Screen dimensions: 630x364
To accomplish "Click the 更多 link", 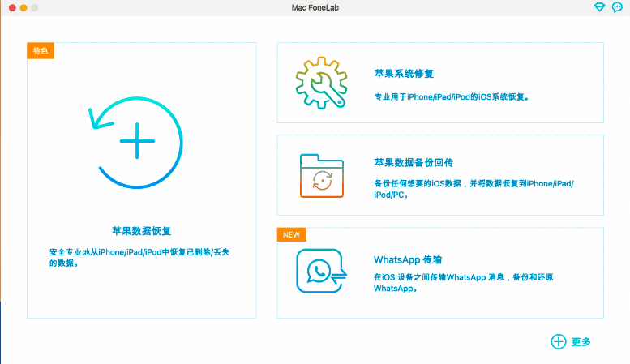I will click(581, 342).
